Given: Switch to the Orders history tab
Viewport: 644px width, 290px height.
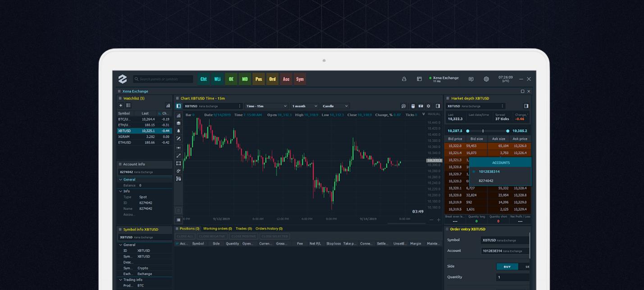Looking at the screenshot, I should point(269,229).
